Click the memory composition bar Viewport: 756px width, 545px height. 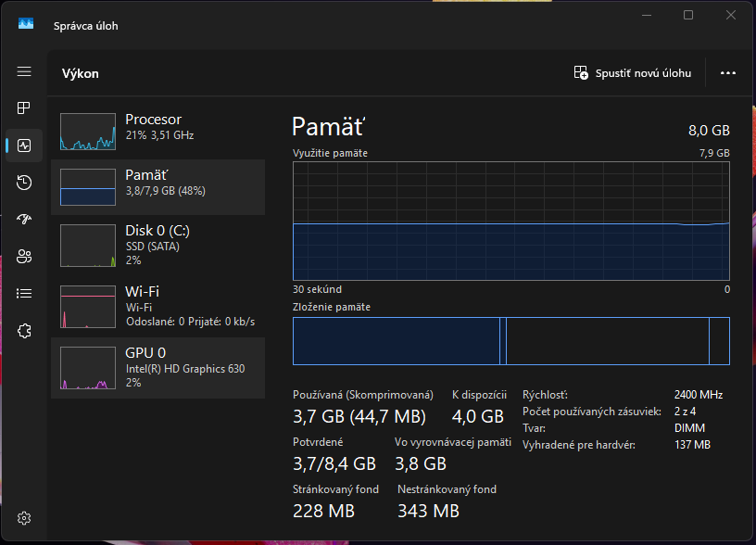[510, 341]
